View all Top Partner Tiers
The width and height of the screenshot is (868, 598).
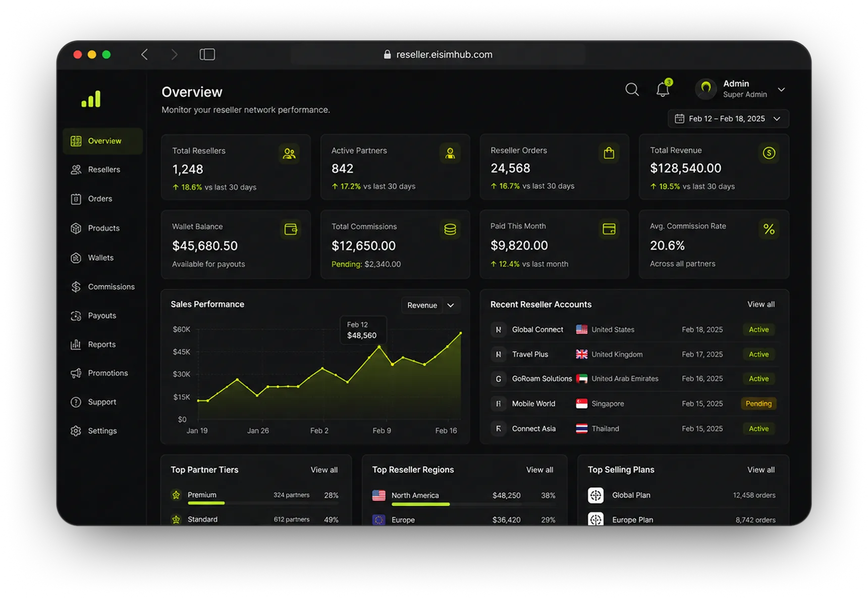(324, 470)
